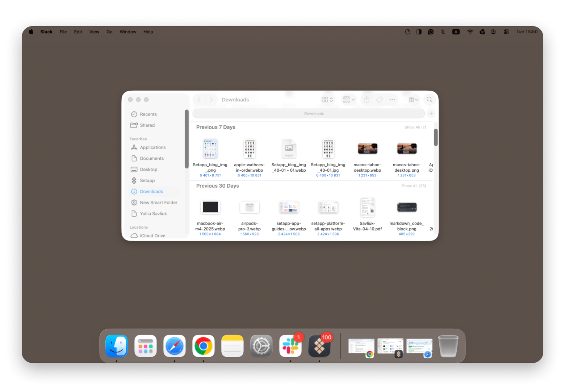Toggle Bluetooth from menu bar icon
565x392 pixels.
tap(443, 32)
